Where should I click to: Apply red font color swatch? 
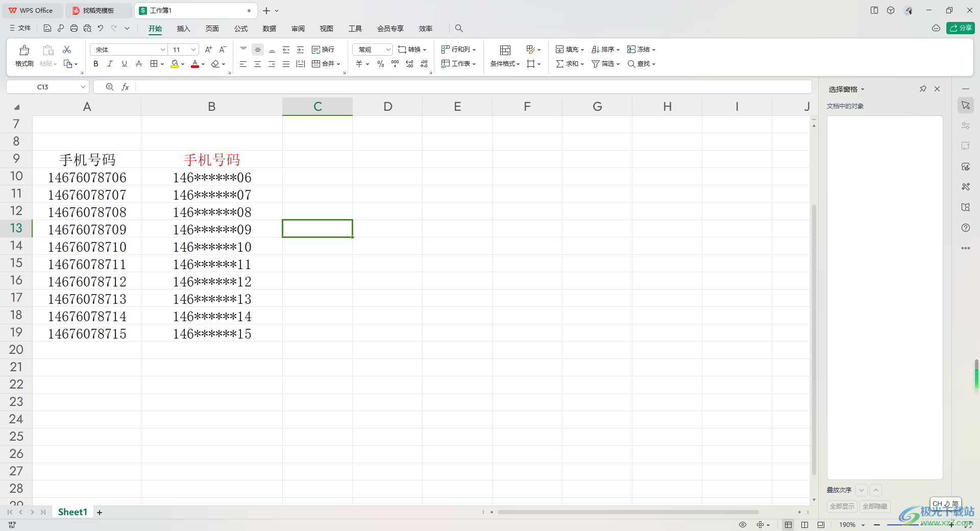point(195,64)
